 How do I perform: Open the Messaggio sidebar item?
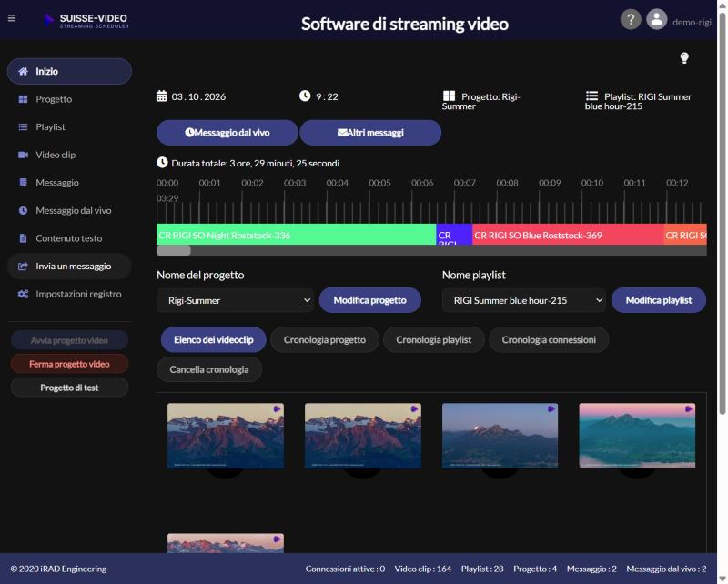pyautogui.click(x=70, y=183)
